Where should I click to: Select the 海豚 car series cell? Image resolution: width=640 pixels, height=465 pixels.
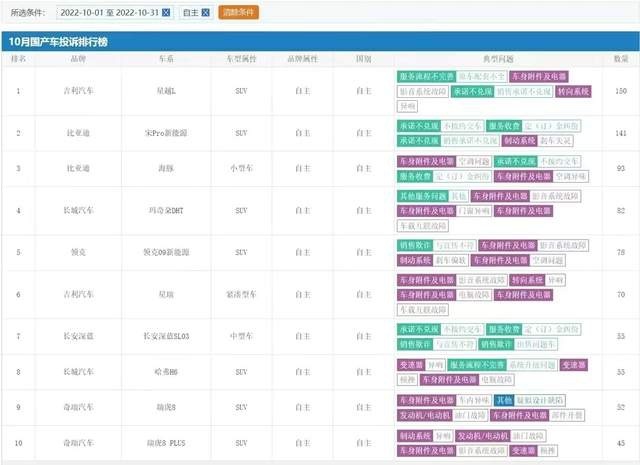point(166,168)
